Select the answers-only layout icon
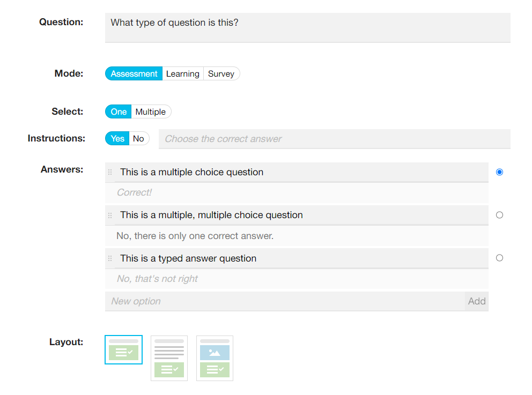Screen dimensions: 532x395 click(123, 349)
